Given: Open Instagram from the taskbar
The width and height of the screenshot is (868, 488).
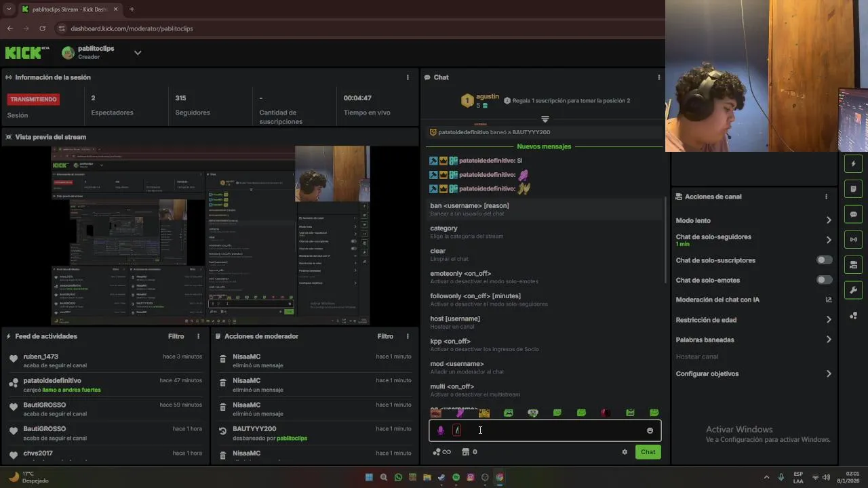Looking at the screenshot, I should click(x=470, y=477).
